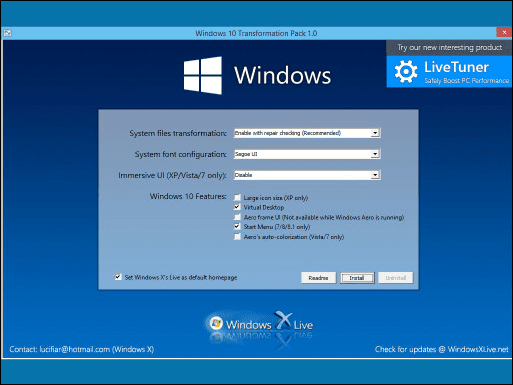The image size is (513, 385).
Task: Click the Windows logo at the top
Action: click(203, 76)
